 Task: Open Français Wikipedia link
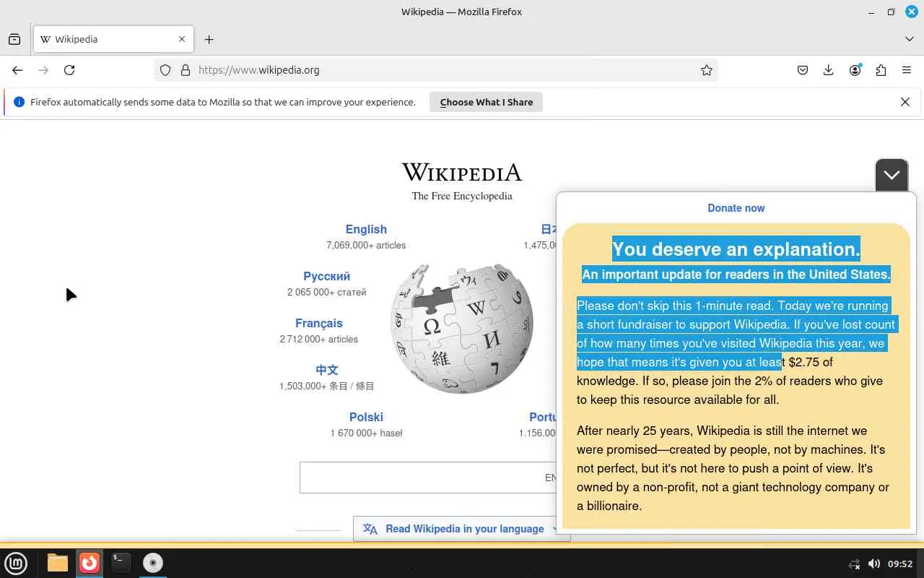(x=319, y=323)
